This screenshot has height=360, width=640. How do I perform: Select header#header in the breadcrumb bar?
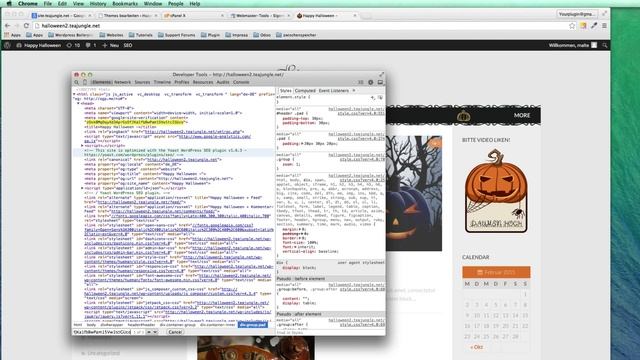[x=141, y=325]
